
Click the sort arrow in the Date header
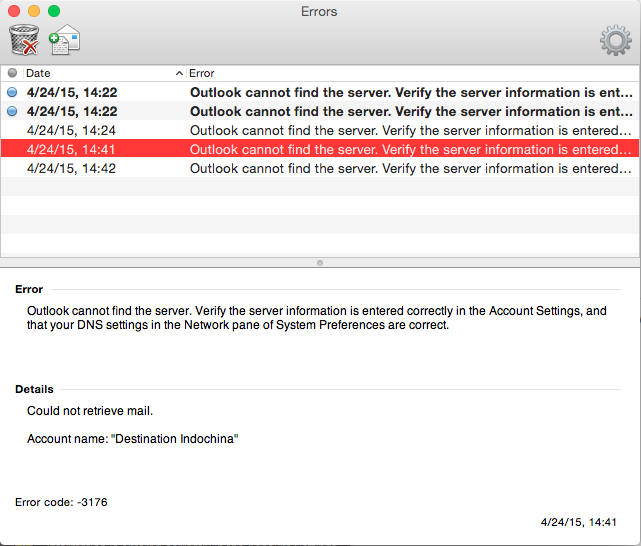click(x=179, y=73)
